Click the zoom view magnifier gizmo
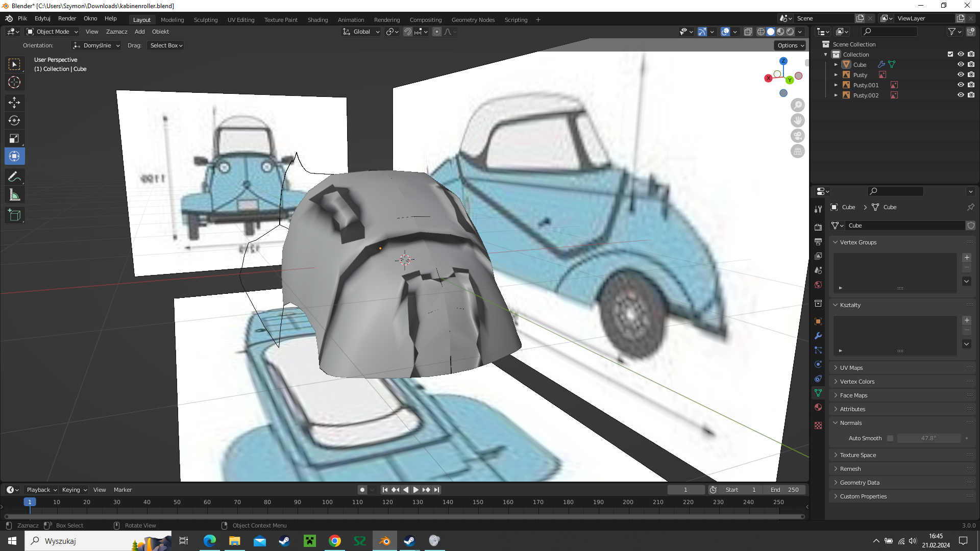 [797, 105]
